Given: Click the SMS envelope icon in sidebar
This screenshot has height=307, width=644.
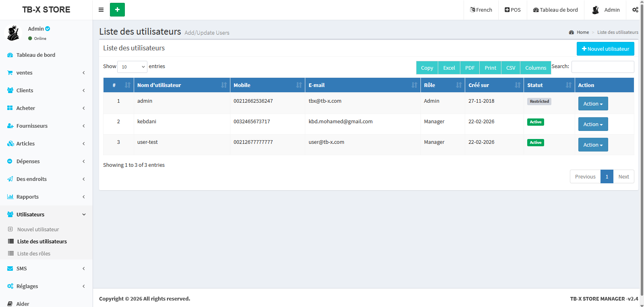Looking at the screenshot, I should tap(10, 269).
